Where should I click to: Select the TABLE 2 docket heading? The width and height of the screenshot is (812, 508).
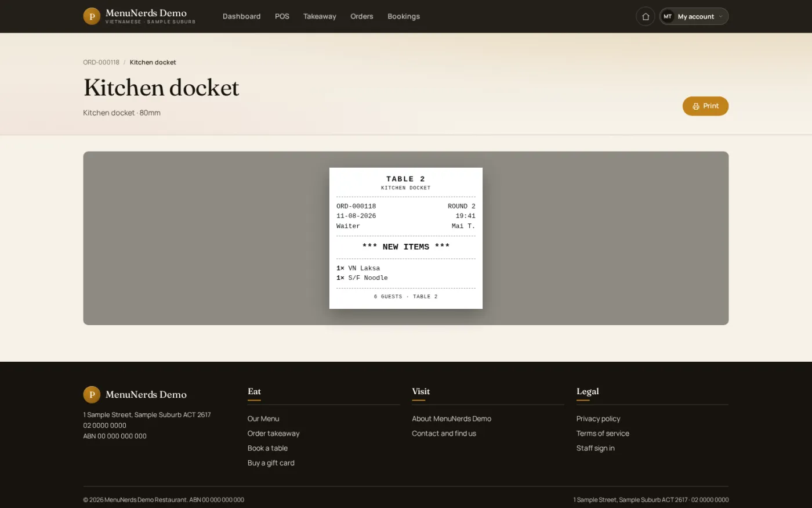[406, 179]
